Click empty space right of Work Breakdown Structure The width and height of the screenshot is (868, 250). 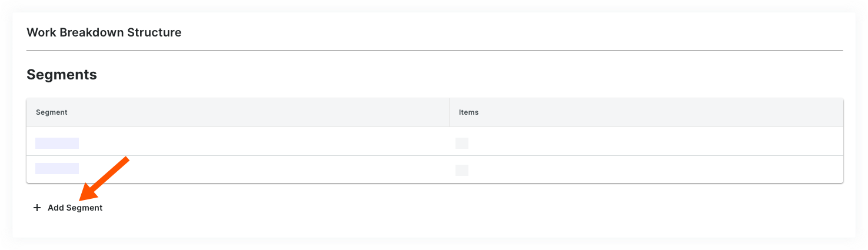point(471,32)
